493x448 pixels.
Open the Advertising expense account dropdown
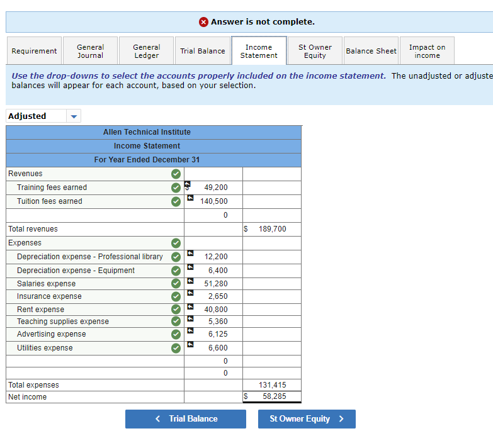coord(95,334)
